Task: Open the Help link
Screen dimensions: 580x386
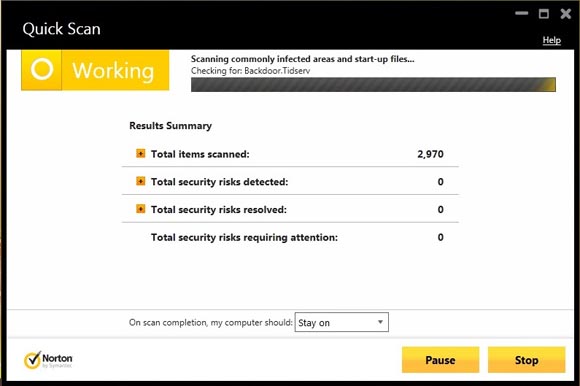Action: 552,40
